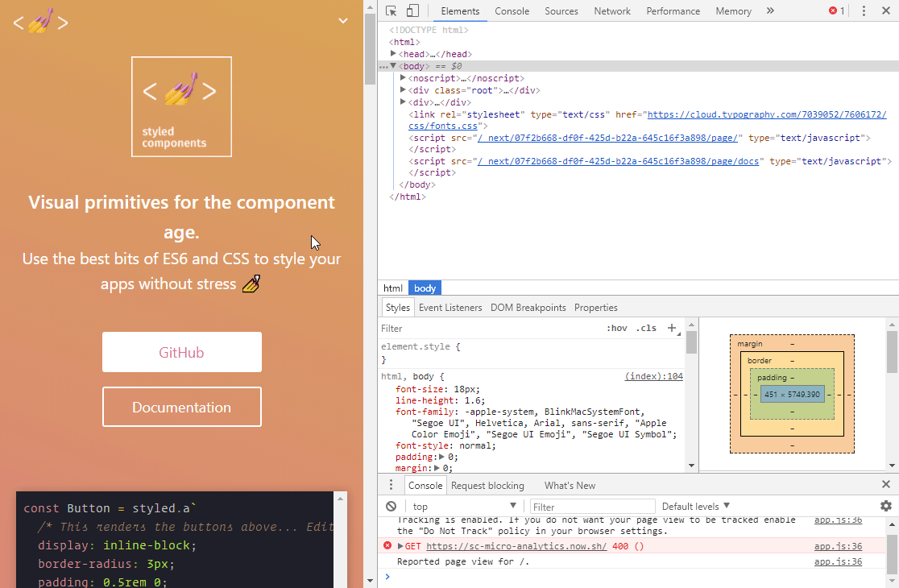This screenshot has height=588, width=899.
Task: Expand the plain div node below root
Action: pos(403,102)
